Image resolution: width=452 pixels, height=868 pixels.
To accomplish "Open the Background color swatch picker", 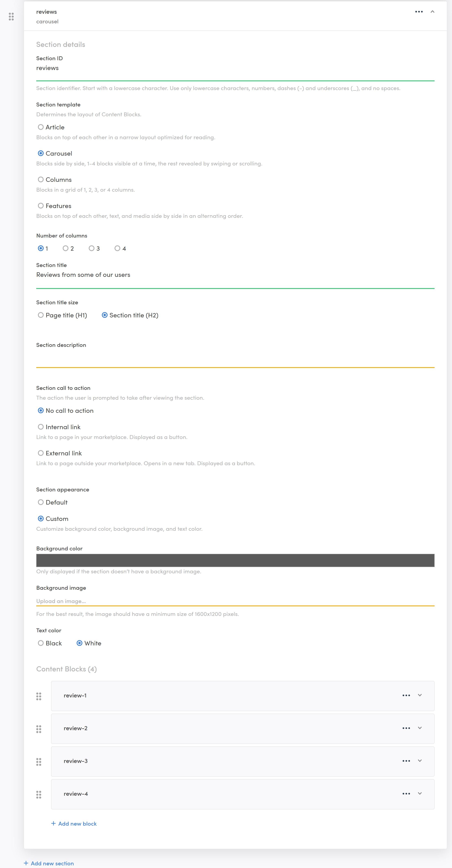I will 235,560.
